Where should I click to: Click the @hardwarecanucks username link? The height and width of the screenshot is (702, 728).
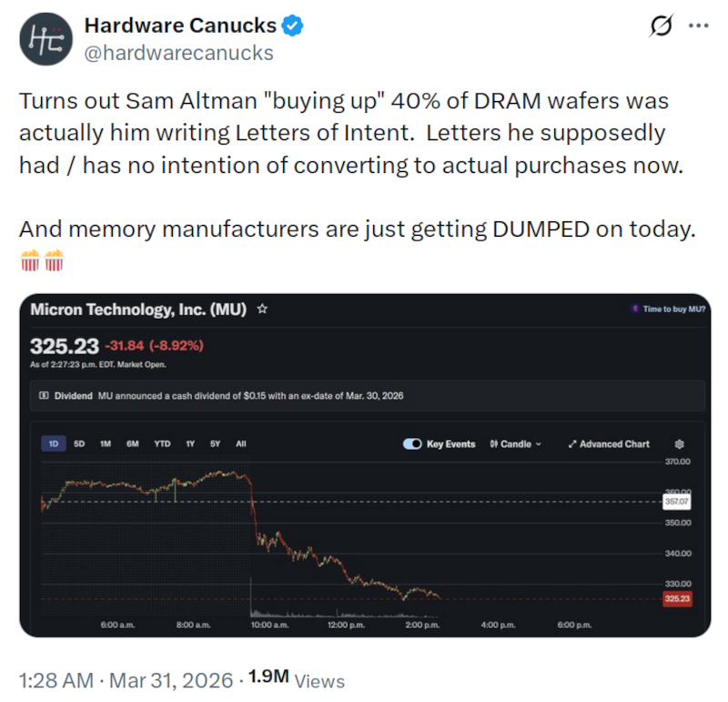[178, 54]
